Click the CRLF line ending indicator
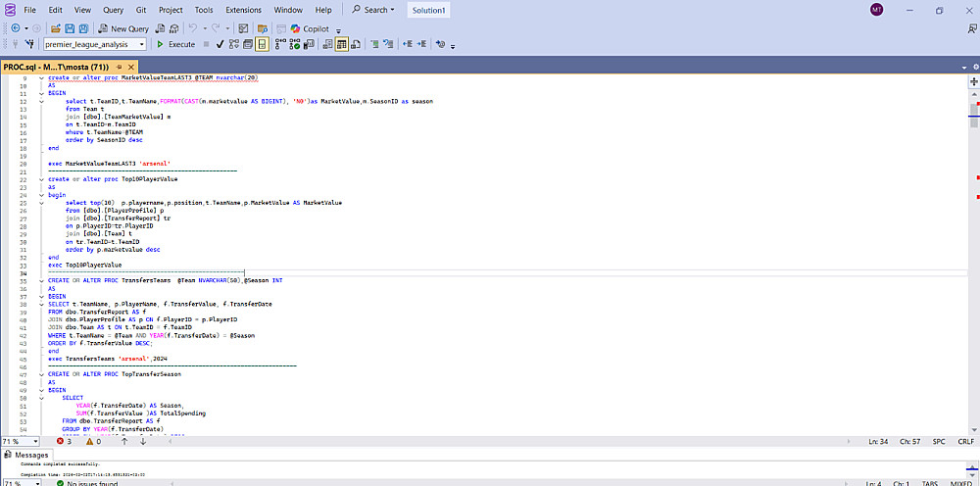The height and width of the screenshot is (486, 980). (965, 441)
